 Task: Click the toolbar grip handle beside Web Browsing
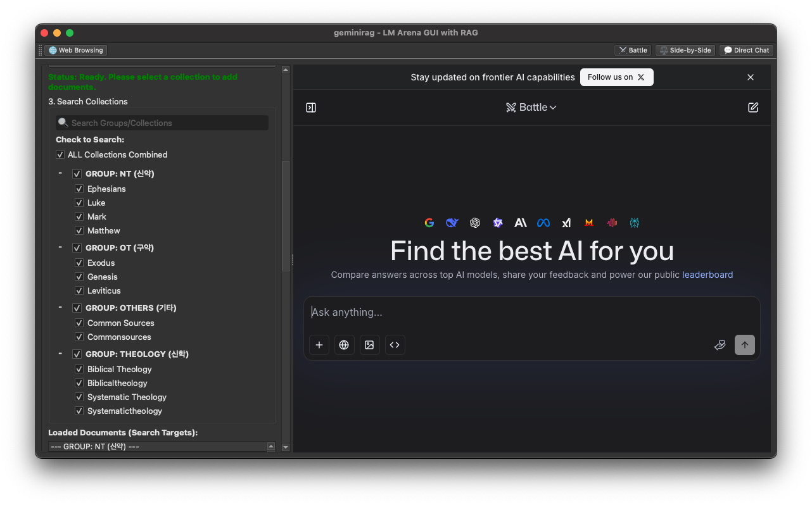(41, 50)
